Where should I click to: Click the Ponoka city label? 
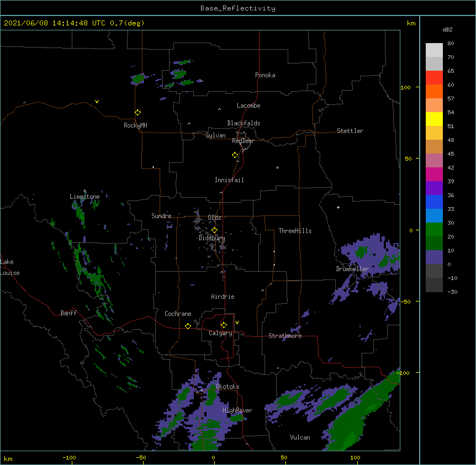(x=265, y=75)
